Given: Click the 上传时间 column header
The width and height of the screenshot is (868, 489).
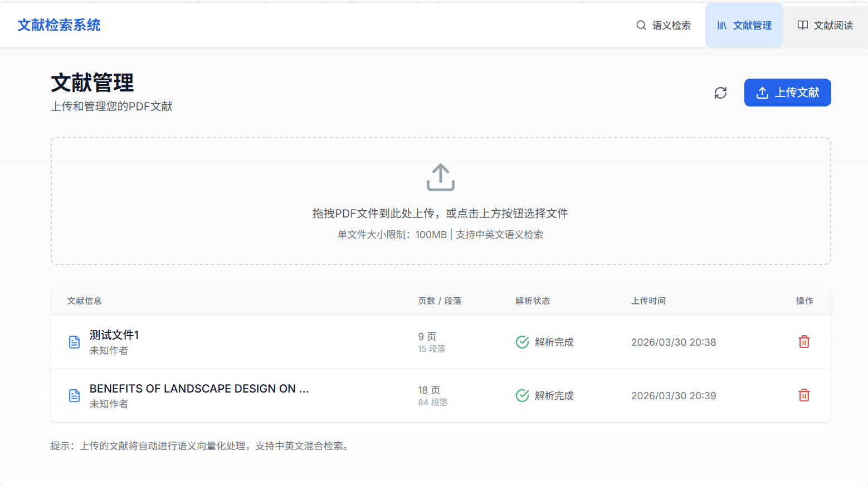Looking at the screenshot, I should [x=648, y=301].
